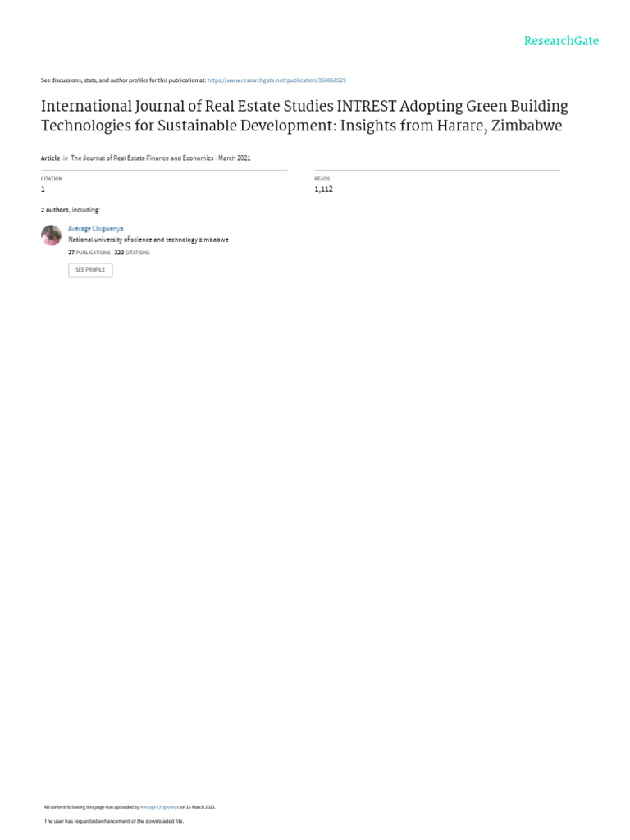Click the READS label heading
630x840 pixels.
click(x=322, y=179)
